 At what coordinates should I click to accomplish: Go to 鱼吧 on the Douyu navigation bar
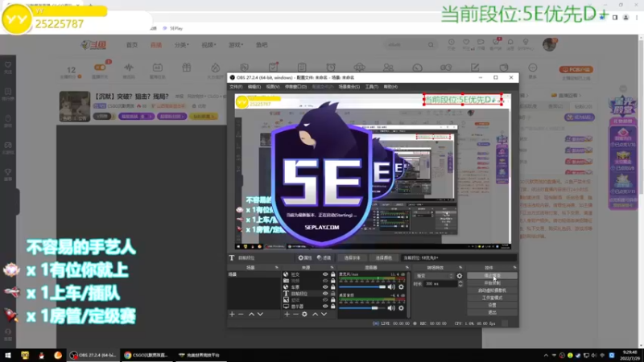coord(262,45)
